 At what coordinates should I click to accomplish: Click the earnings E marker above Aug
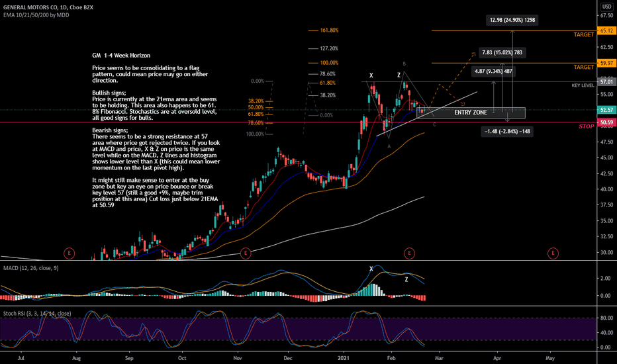click(x=70, y=253)
